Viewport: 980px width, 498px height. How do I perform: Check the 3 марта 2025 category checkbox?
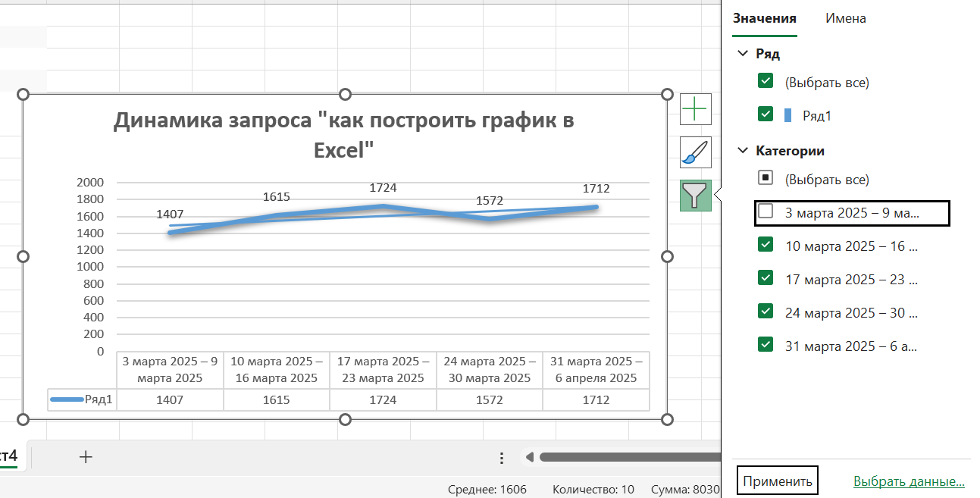[x=766, y=212]
